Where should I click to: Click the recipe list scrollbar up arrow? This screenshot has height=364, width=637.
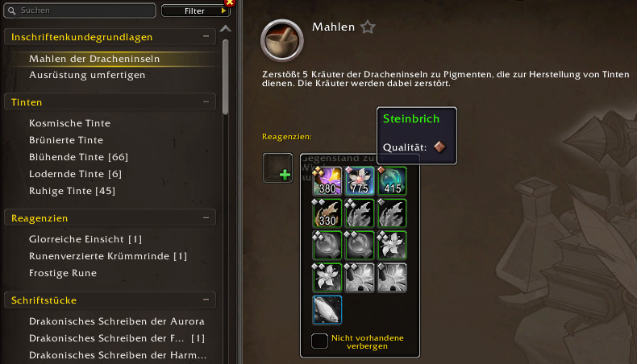point(226,29)
